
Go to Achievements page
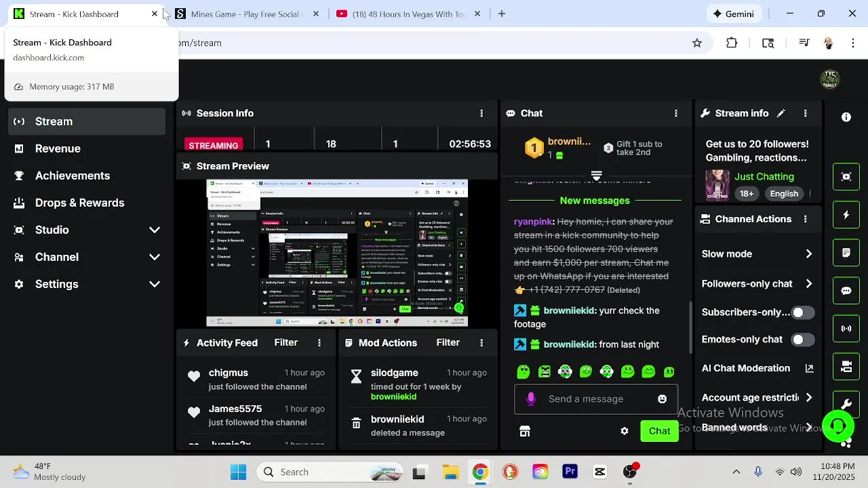[73, 176]
